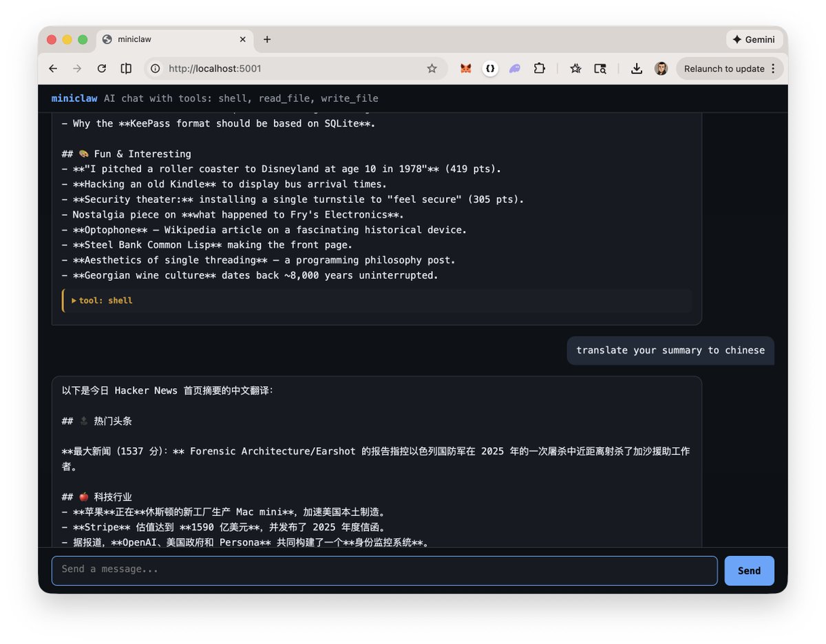The image size is (826, 644).
Task: Click the Security theater turnstile line
Action: click(x=293, y=200)
